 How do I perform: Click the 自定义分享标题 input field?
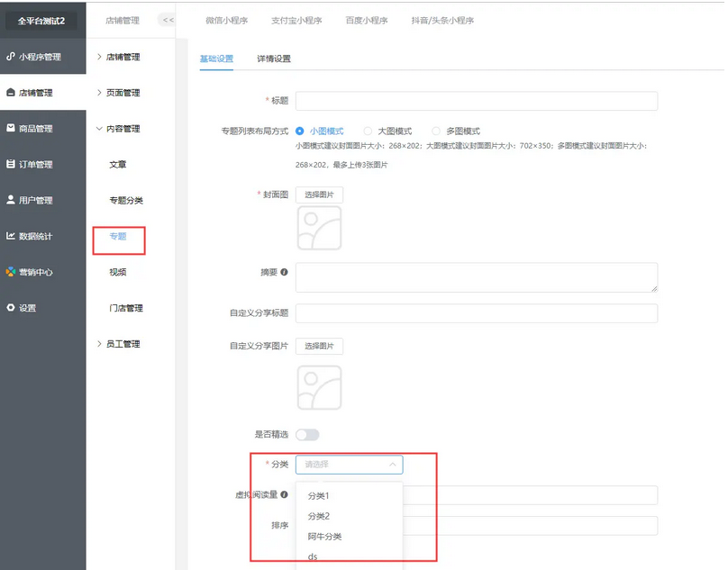pos(477,313)
